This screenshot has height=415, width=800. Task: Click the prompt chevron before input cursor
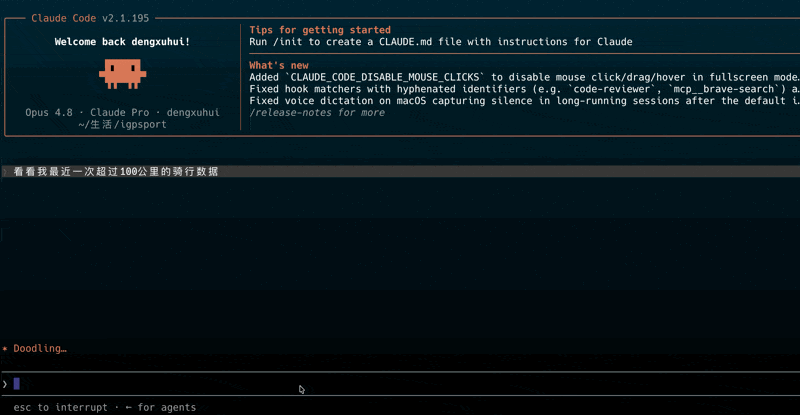point(5,384)
